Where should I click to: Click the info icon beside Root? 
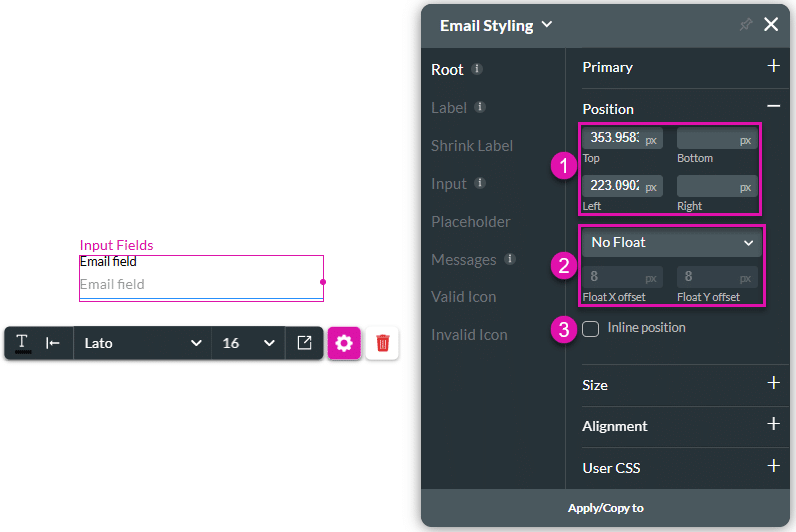(477, 69)
